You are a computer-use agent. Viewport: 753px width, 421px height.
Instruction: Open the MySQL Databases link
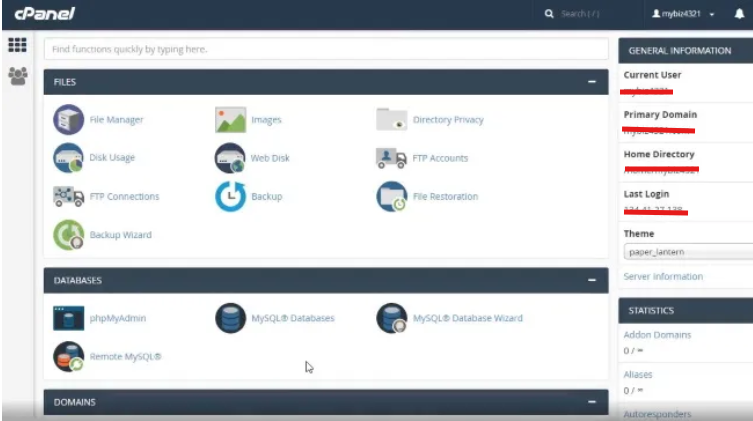pos(292,318)
